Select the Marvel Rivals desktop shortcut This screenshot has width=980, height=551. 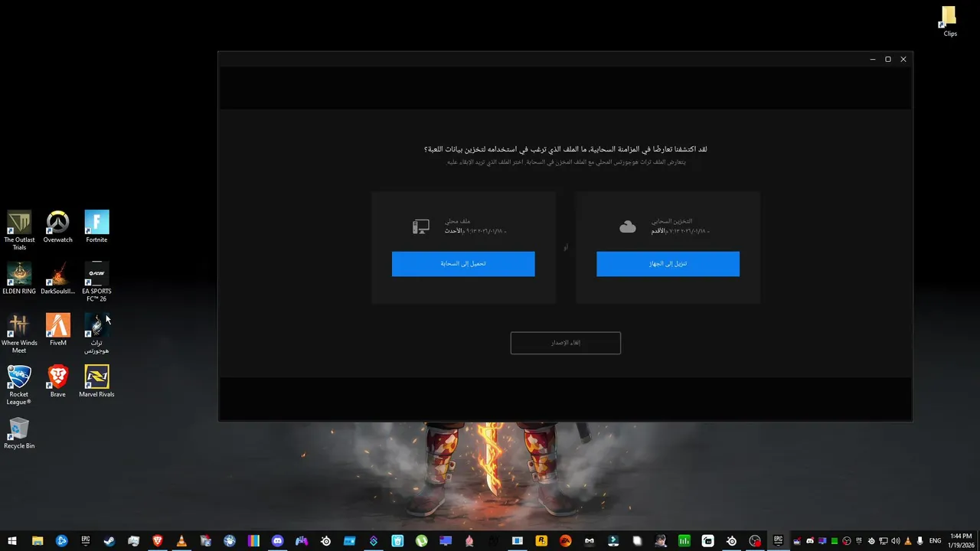pyautogui.click(x=96, y=380)
